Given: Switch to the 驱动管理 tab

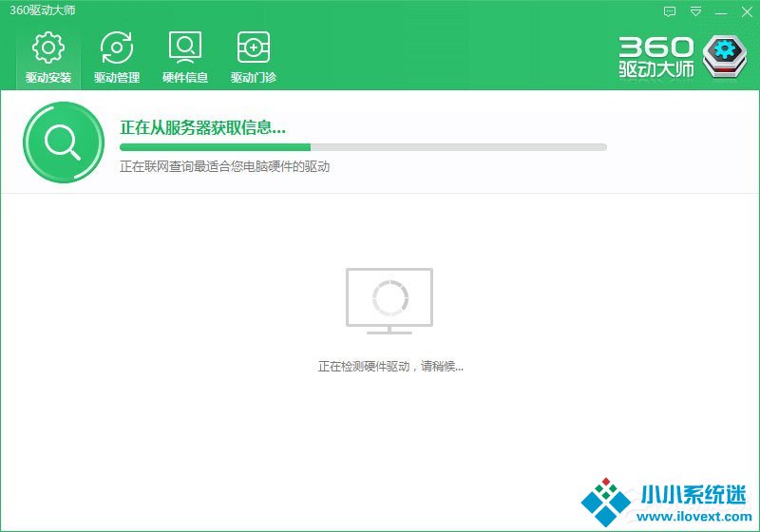Looking at the screenshot, I should 117,57.
